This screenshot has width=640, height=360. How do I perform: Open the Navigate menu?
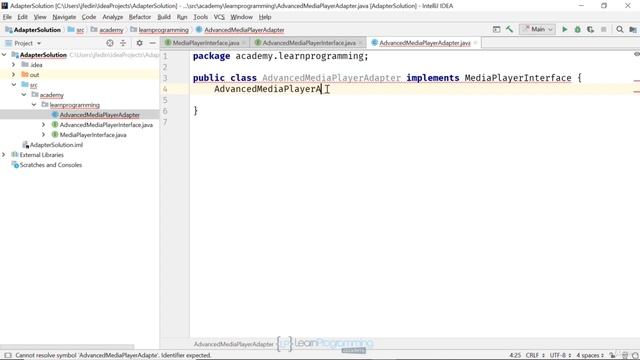tap(64, 17)
